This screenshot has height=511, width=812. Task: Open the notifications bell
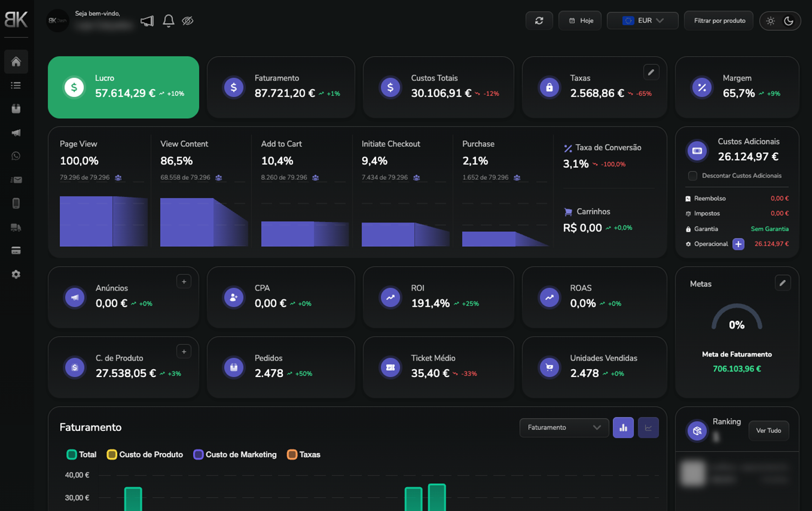pyautogui.click(x=169, y=21)
